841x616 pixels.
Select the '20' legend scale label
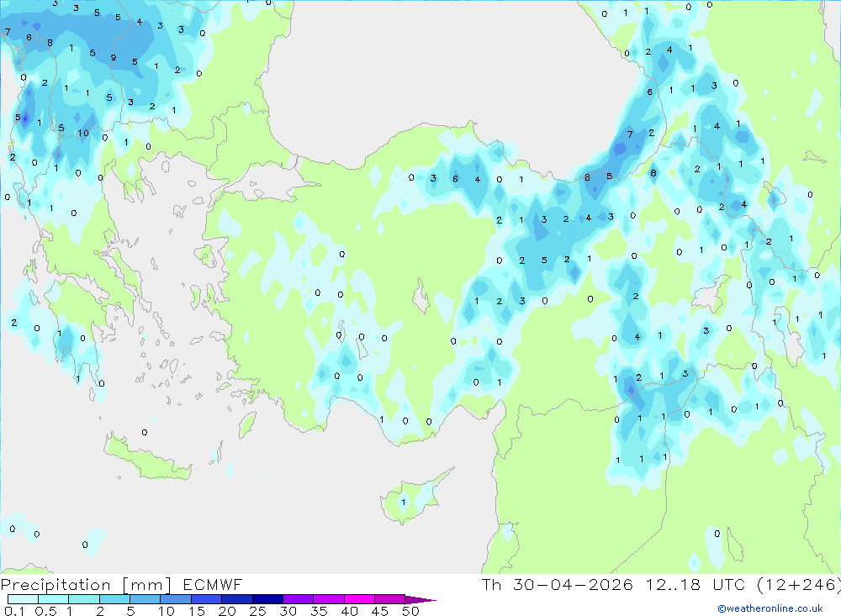click(x=227, y=611)
